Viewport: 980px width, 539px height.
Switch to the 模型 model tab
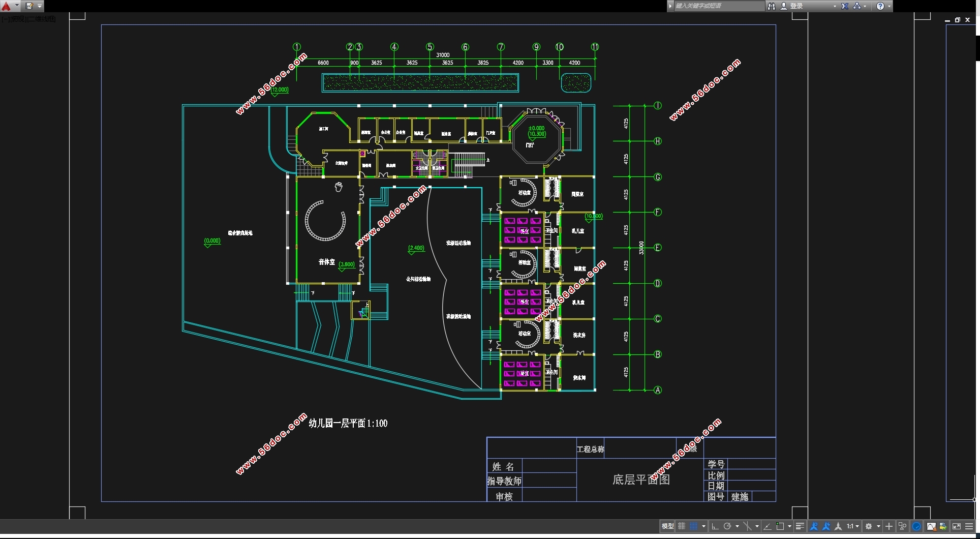tap(667, 526)
